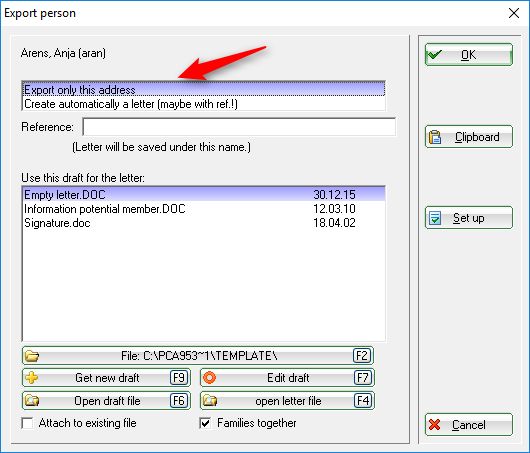The height and width of the screenshot is (453, 530).
Task: Choose Empty letter.DOC draft
Action: tap(204, 194)
